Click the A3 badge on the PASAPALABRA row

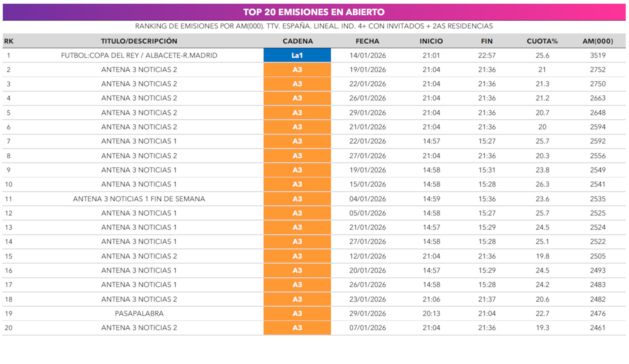(297, 313)
